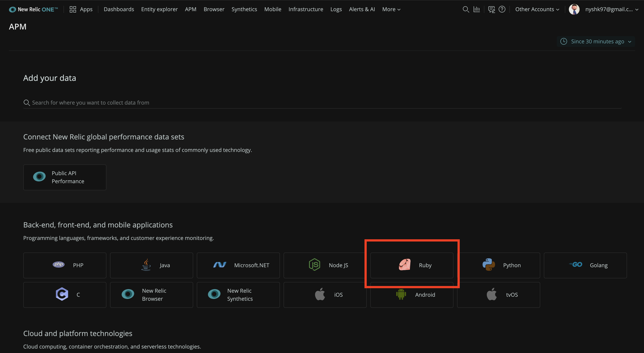The image size is (644, 353).
Task: Click the C language hexagon icon
Action: (x=62, y=294)
